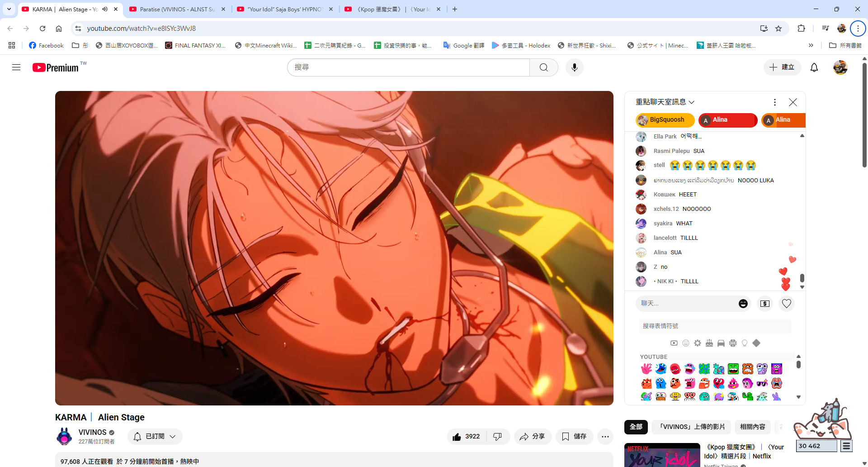
Task: Reload the page
Action: tap(42, 29)
